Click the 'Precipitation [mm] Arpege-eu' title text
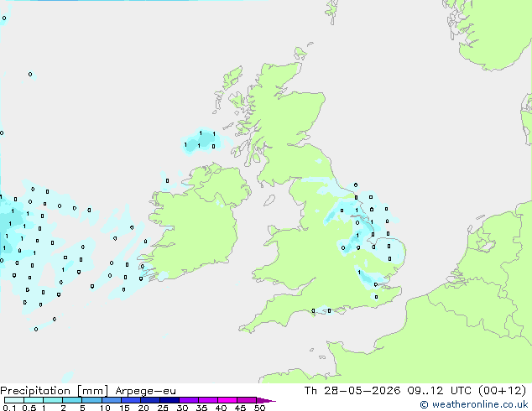 click(88, 391)
